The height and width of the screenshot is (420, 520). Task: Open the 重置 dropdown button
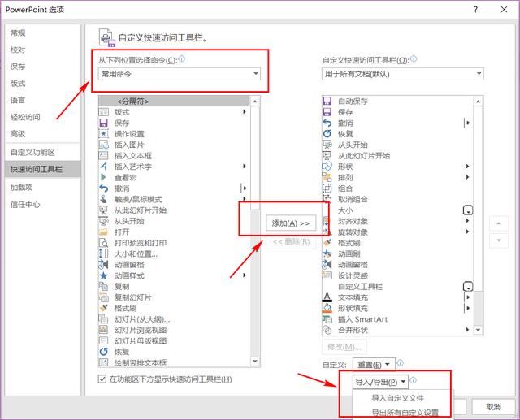(374, 365)
